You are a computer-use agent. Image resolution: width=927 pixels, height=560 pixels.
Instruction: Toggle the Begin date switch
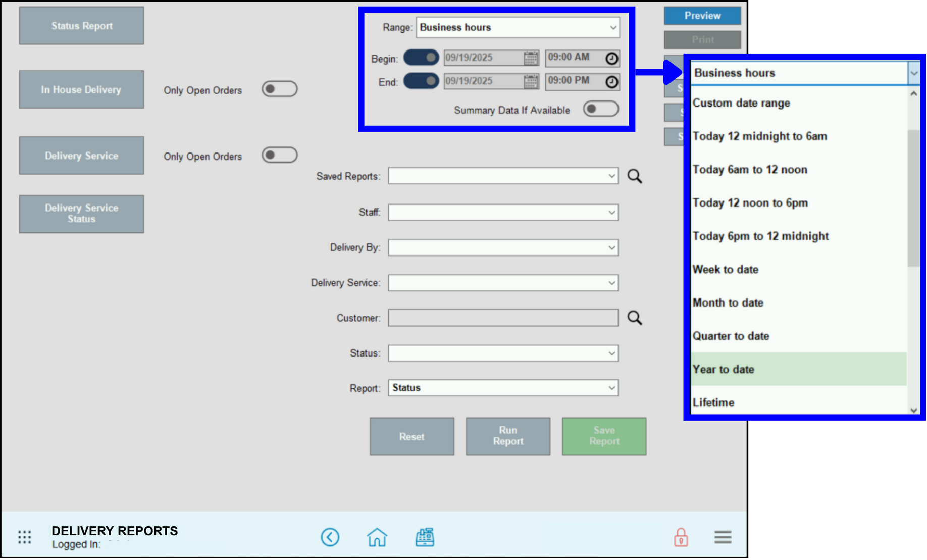421,58
